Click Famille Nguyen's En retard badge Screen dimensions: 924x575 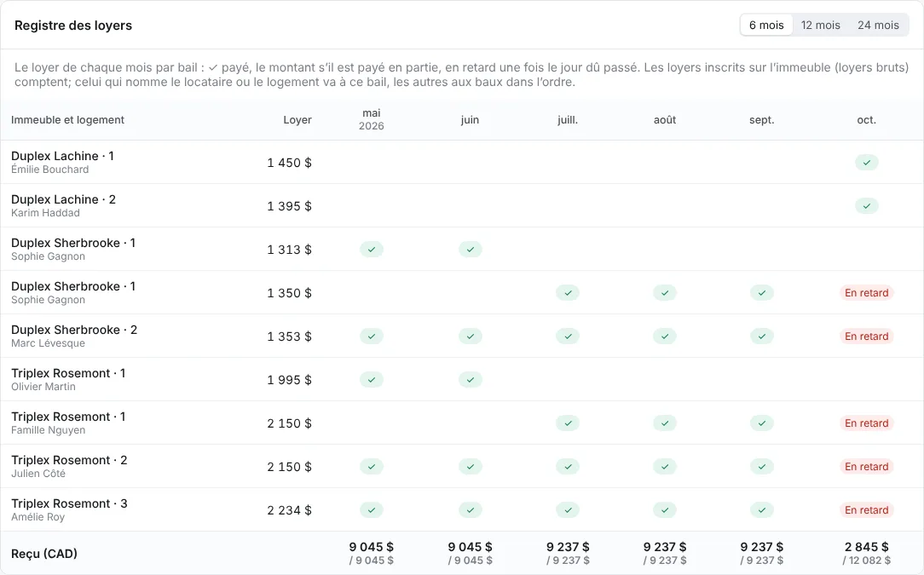pos(866,423)
